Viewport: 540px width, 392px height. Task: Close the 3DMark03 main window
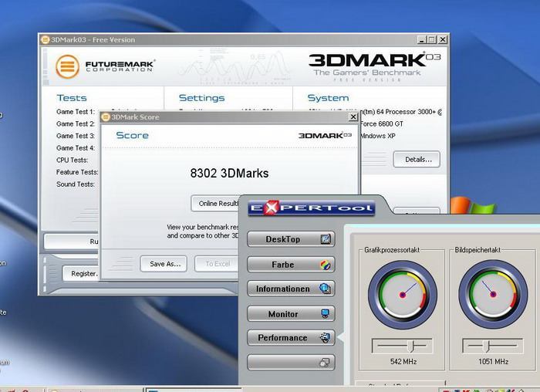(443, 39)
